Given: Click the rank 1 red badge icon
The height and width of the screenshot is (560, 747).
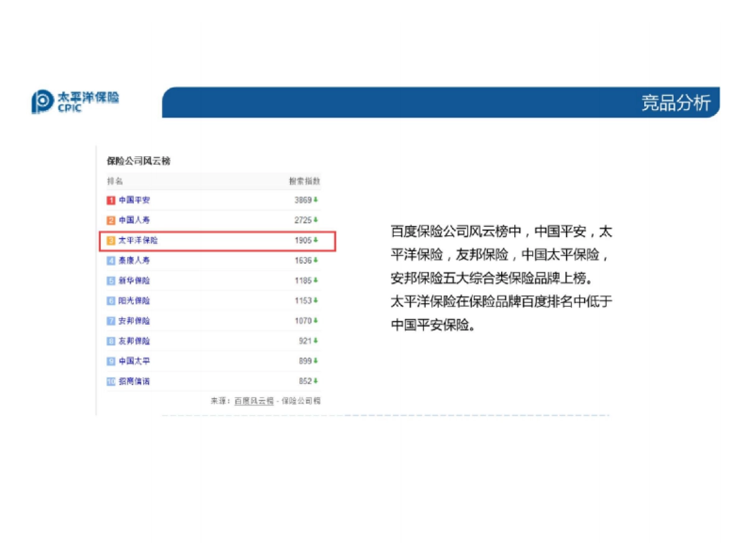Looking at the screenshot, I should click(x=110, y=200).
